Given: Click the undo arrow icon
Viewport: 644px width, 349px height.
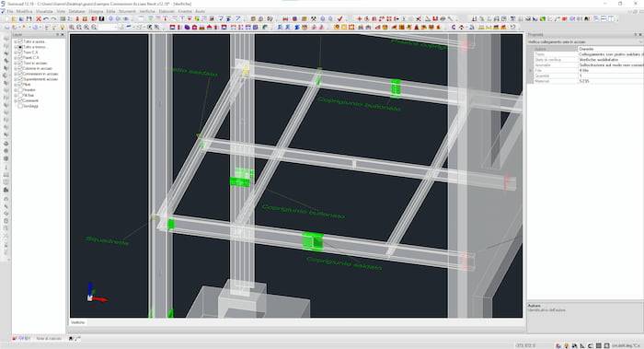Looking at the screenshot, I should [x=46, y=19].
